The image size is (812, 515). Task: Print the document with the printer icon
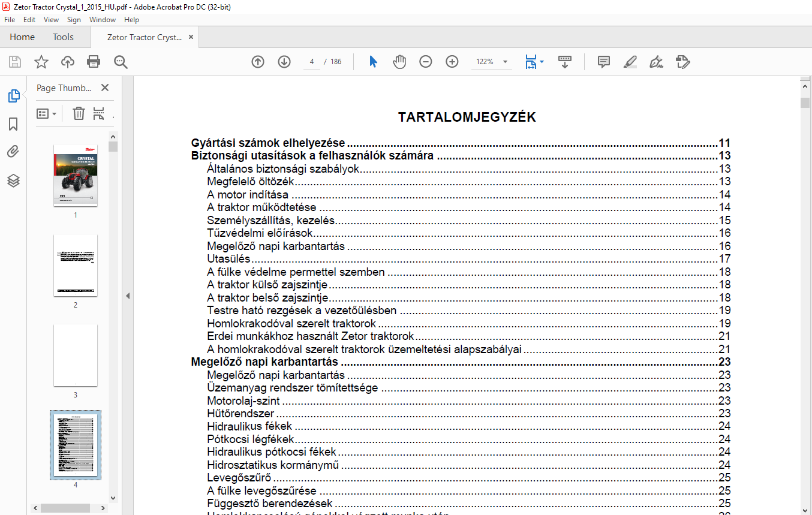point(94,62)
